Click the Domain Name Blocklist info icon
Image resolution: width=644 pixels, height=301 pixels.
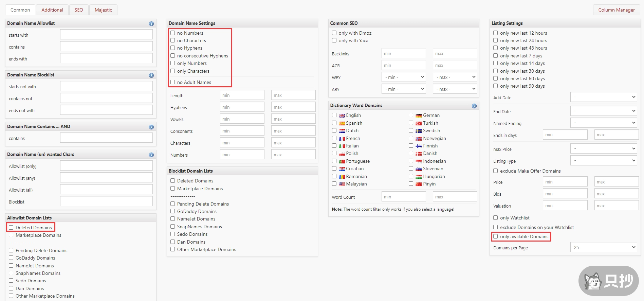click(x=151, y=75)
